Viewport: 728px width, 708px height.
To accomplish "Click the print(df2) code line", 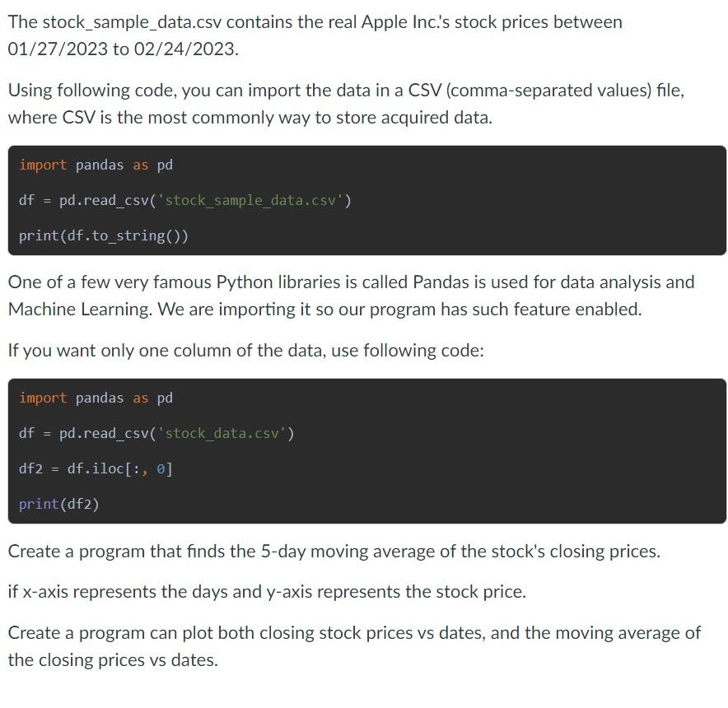I will click(x=59, y=505).
